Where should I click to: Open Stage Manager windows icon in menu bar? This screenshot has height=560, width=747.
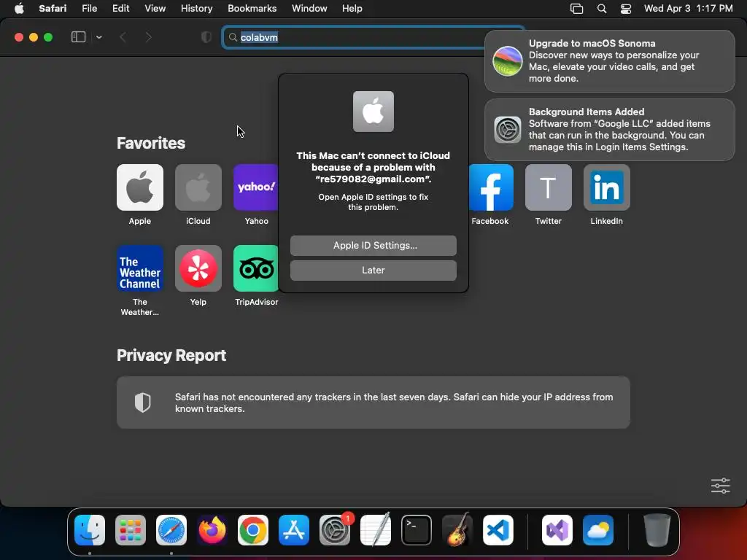576,9
